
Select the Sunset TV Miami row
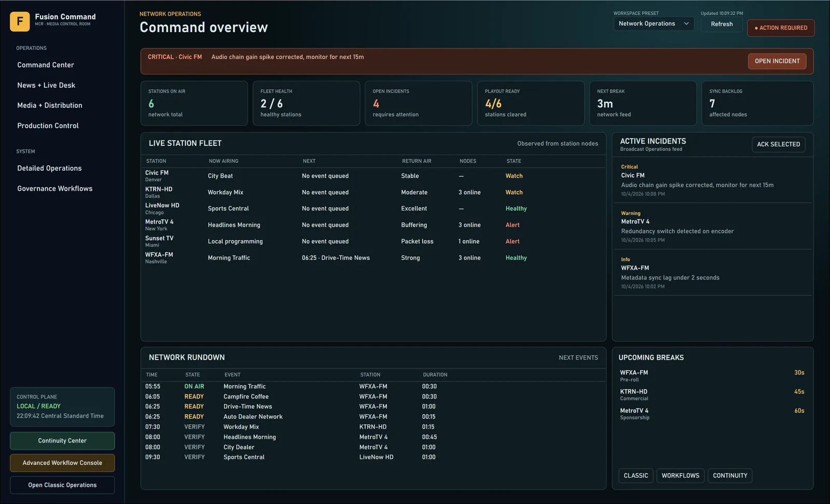374,242
